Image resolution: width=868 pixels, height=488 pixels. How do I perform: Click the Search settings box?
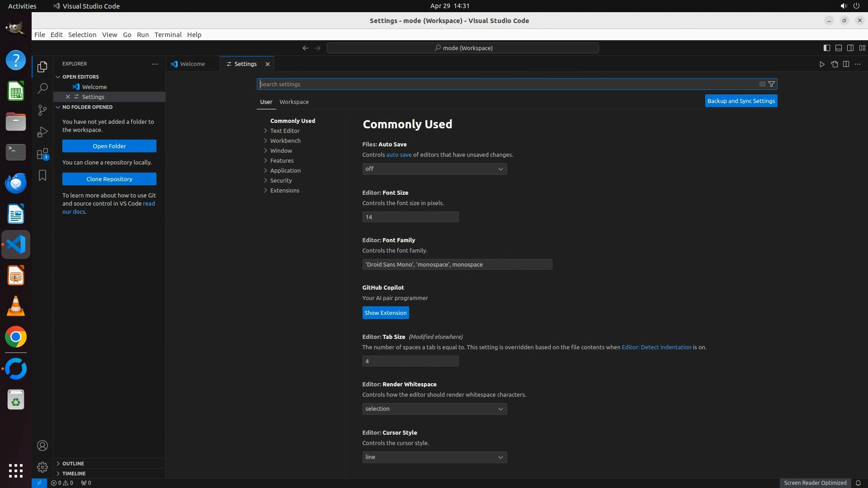[506, 84]
